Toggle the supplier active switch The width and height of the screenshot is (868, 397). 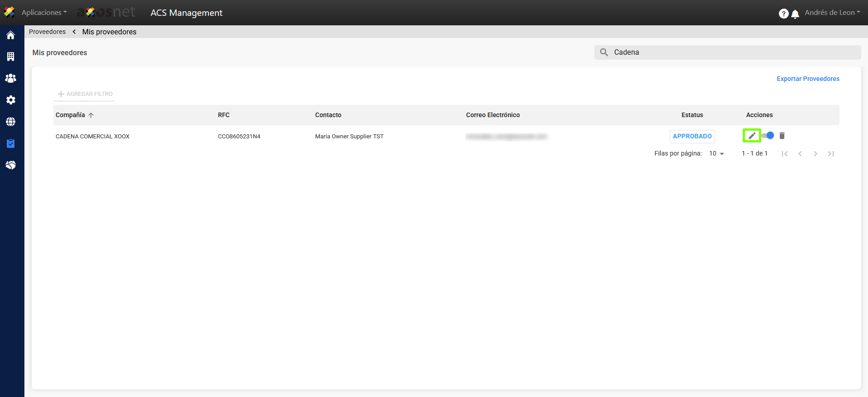(768, 136)
